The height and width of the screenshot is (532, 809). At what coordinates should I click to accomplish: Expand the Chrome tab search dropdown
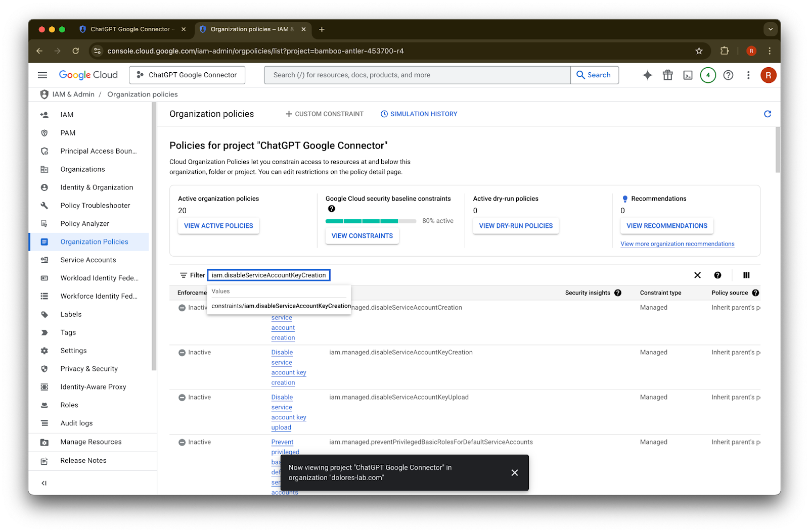(x=771, y=29)
